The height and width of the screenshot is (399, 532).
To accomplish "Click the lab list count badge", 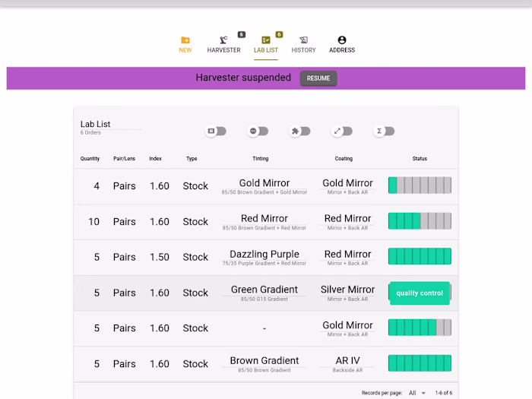I will coord(279,34).
